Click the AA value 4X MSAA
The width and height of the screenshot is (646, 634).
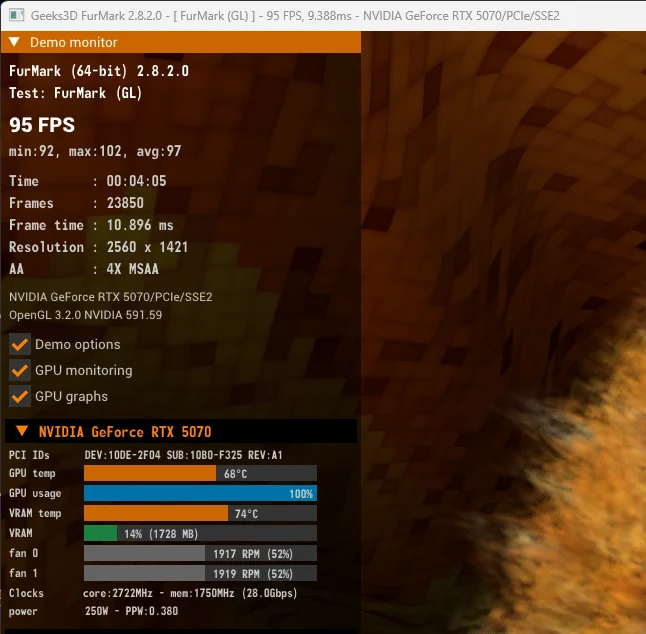pyautogui.click(x=132, y=269)
